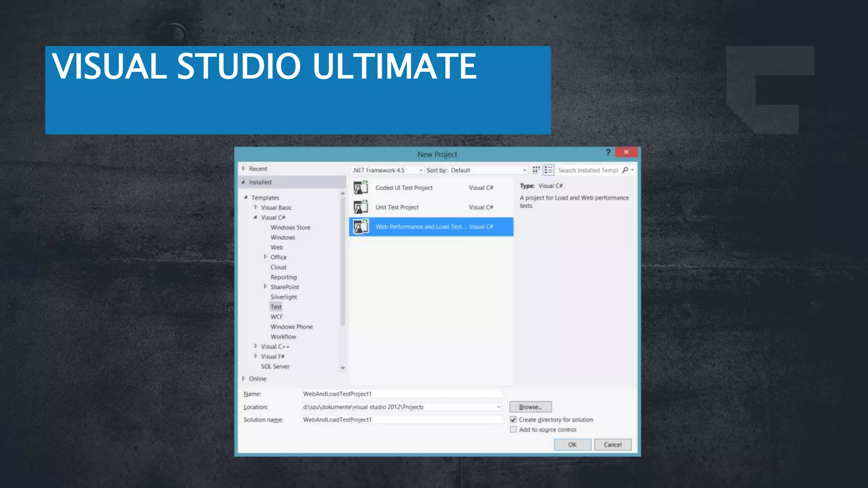Expand the Office node arrow
The height and width of the screenshot is (488, 868).
[265, 257]
